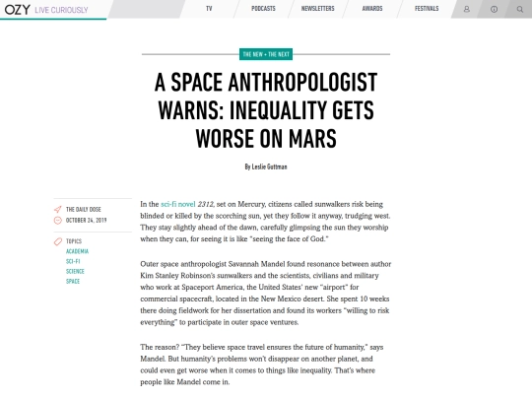This screenshot has height=399, width=532.
Task: Click the OZY logo
Action: 18,10
